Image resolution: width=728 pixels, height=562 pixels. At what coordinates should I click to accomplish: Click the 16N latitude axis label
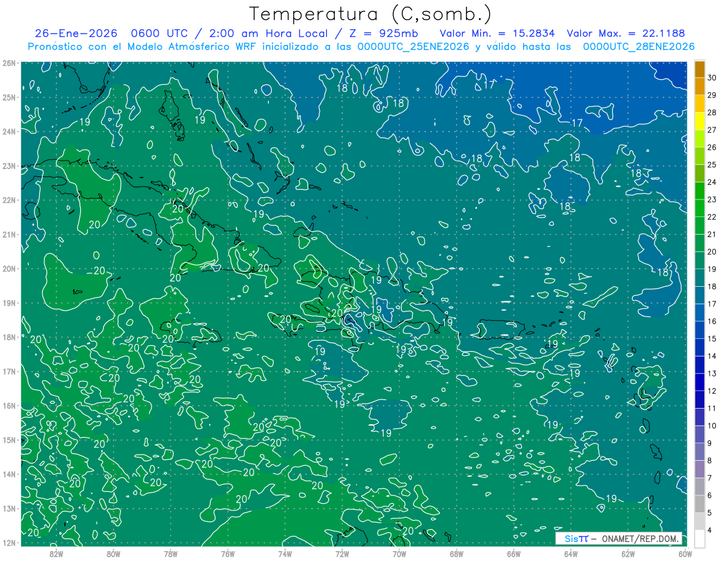[9, 406]
